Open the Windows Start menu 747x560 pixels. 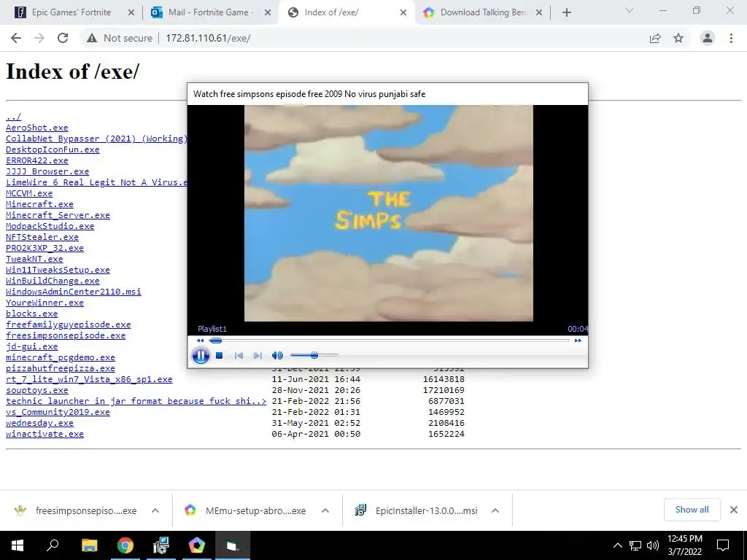point(18,545)
